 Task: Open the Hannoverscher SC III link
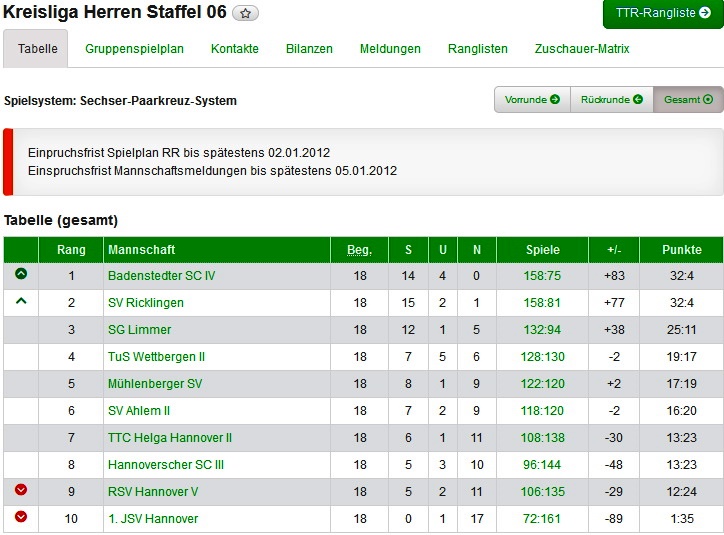[166, 465]
